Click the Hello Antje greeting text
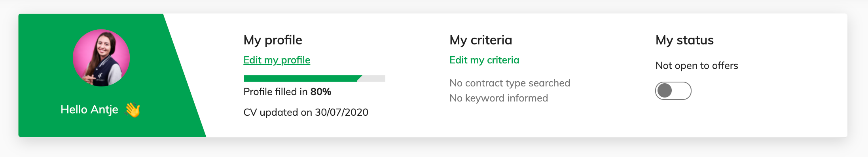 click(89, 109)
